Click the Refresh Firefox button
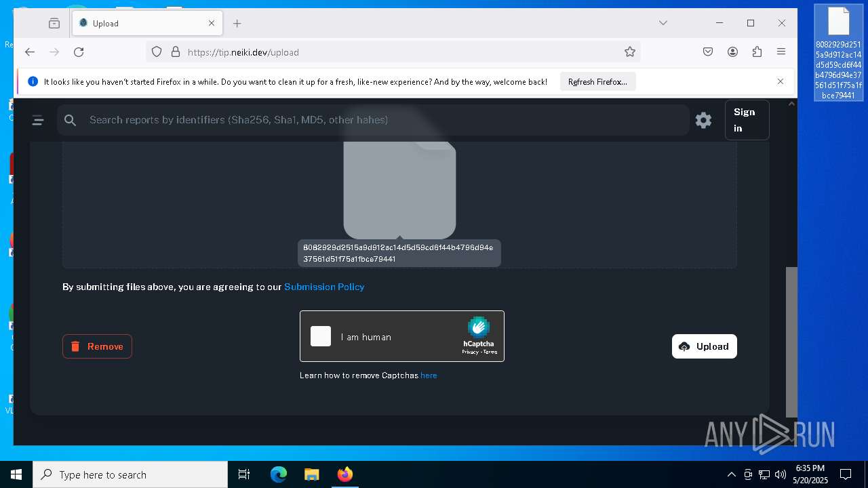Image resolution: width=868 pixels, height=488 pixels. [597, 81]
